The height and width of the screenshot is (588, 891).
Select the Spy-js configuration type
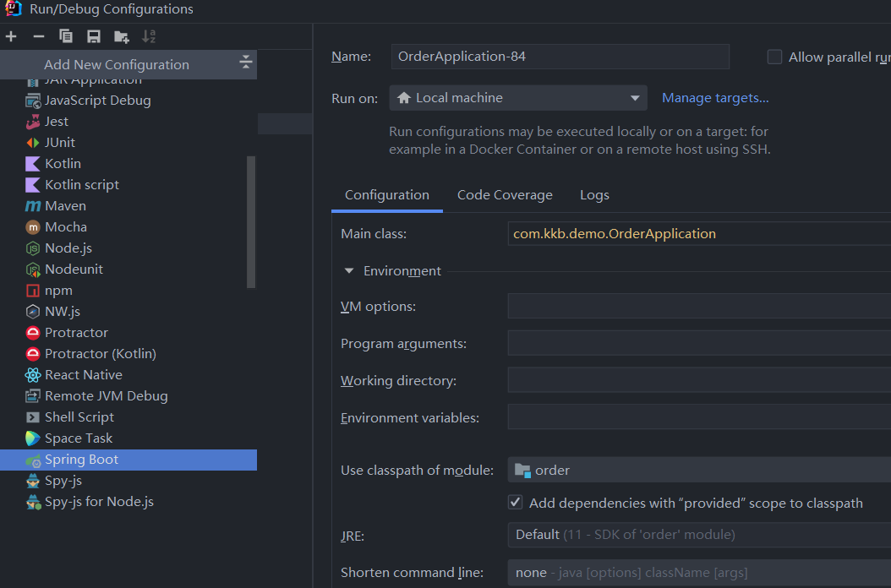(x=128, y=481)
